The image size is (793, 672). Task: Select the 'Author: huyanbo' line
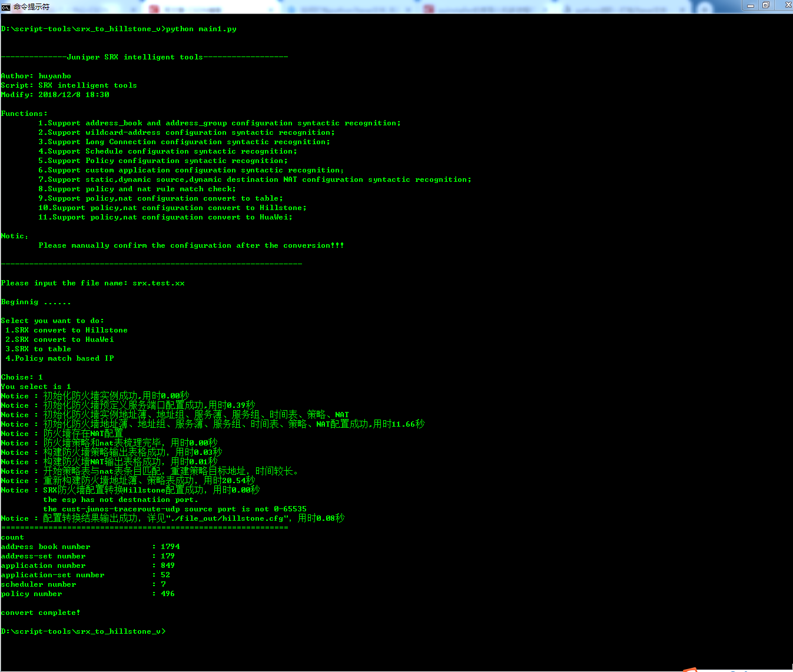pos(36,76)
